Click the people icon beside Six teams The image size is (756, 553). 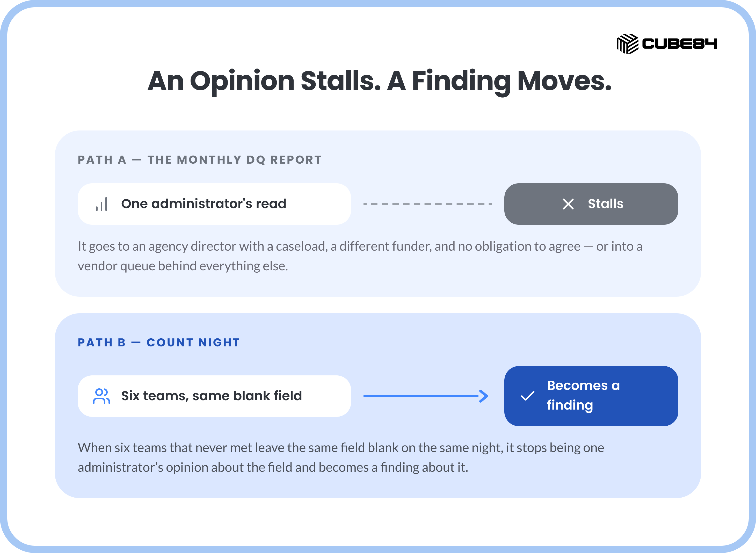click(101, 396)
